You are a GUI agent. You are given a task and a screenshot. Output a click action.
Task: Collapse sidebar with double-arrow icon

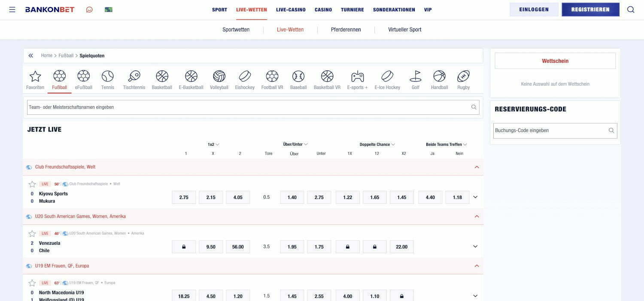31,55
